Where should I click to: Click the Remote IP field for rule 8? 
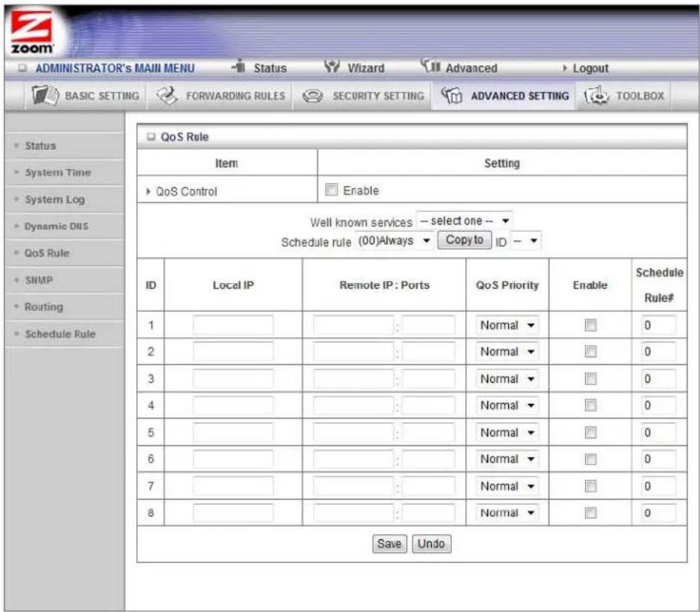353,513
